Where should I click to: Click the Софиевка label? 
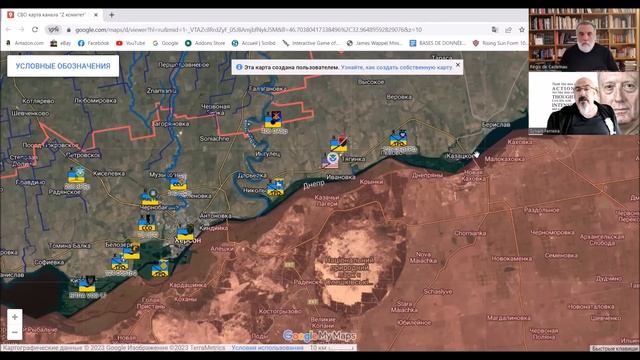click(x=49, y=262)
